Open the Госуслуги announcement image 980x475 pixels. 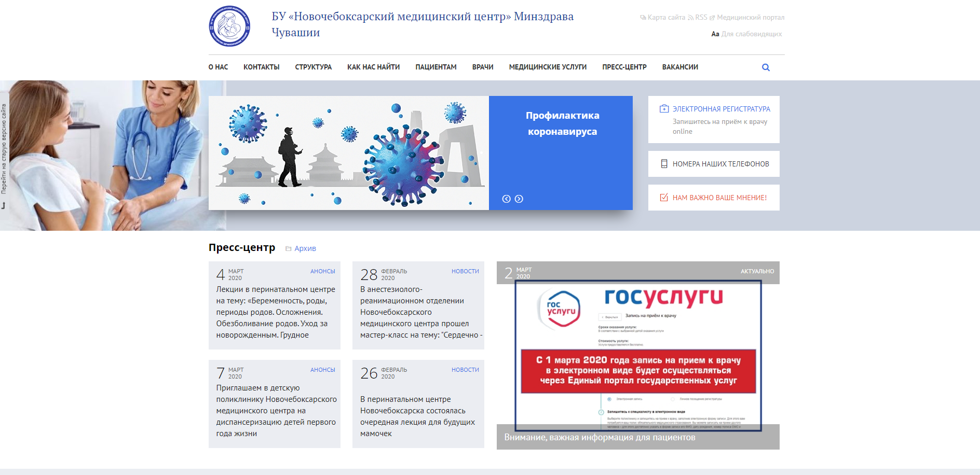point(638,355)
